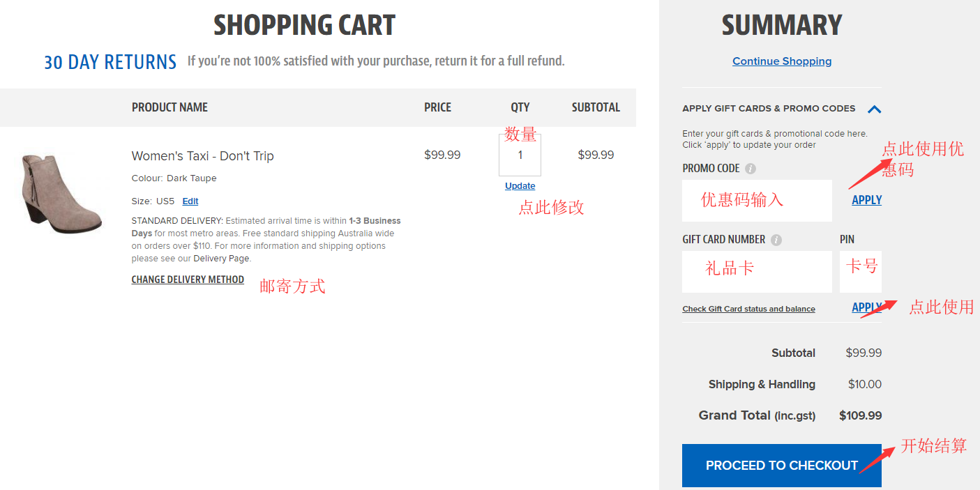
Task: Focus the Gift Card Number field
Action: 757,271
